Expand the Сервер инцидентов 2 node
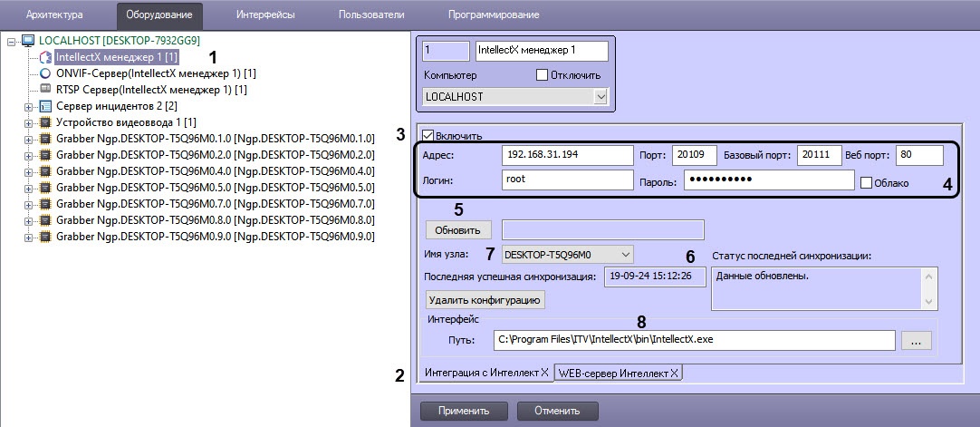Image resolution: width=980 pixels, height=427 pixels. click(28, 106)
